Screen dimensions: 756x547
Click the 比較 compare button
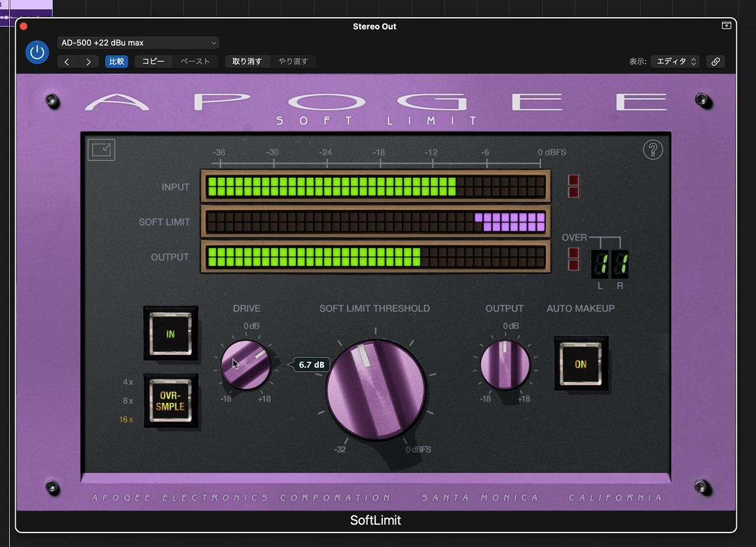click(x=117, y=62)
